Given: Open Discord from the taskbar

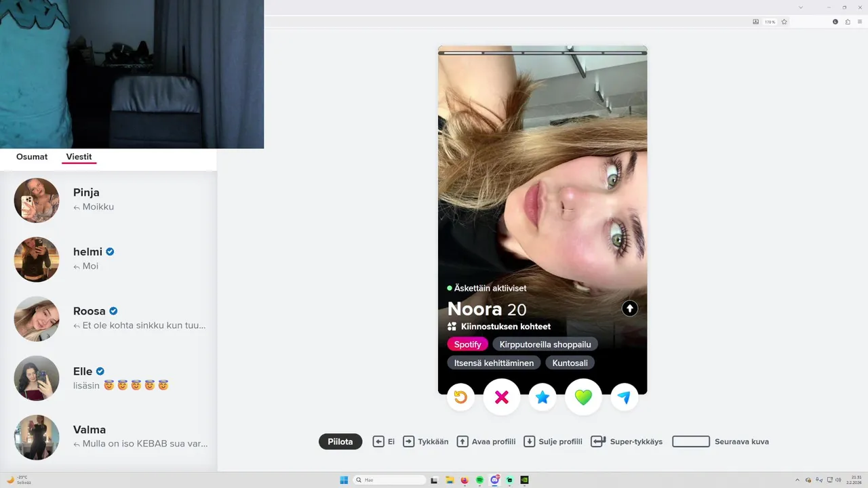Looking at the screenshot, I should pos(494,480).
